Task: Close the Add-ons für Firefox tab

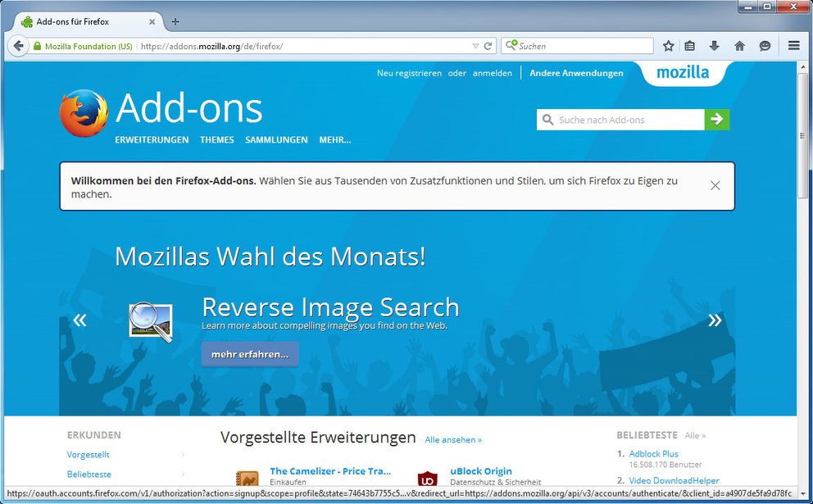Action: [152, 22]
